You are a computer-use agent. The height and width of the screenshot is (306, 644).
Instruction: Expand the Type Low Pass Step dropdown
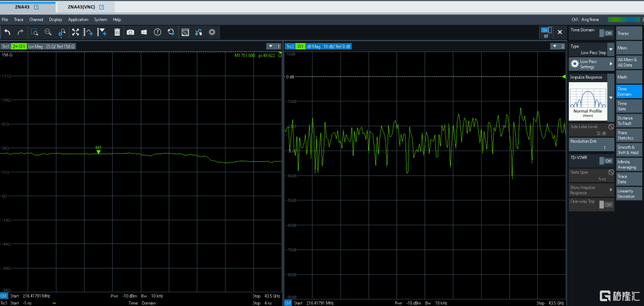point(611,49)
